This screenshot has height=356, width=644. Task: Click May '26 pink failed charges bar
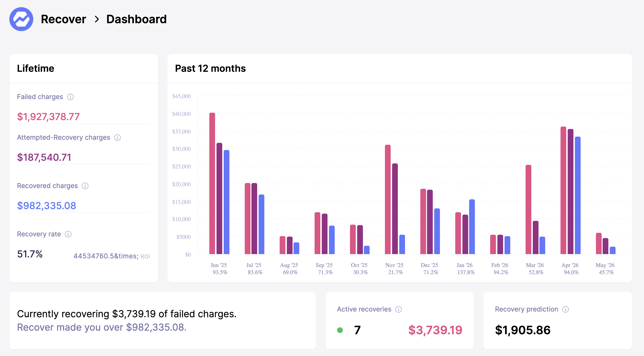click(599, 244)
